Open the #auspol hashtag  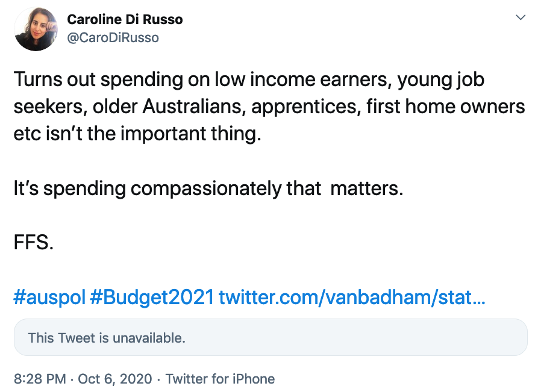(49, 297)
